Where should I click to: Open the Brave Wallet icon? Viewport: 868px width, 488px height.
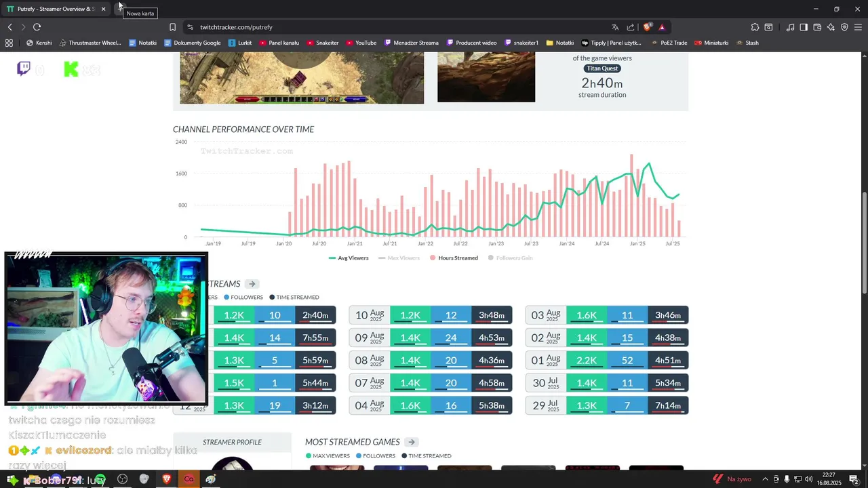pos(817,27)
